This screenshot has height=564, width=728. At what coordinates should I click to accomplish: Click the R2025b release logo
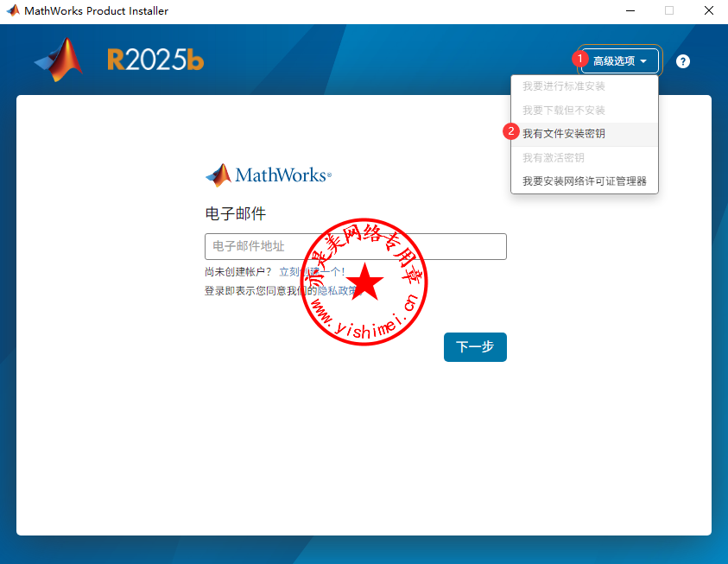(x=155, y=60)
